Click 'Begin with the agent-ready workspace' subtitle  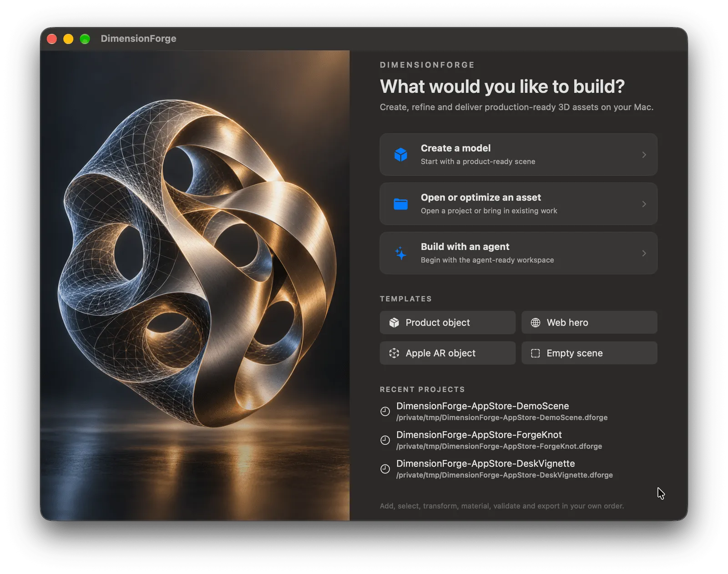487,260
